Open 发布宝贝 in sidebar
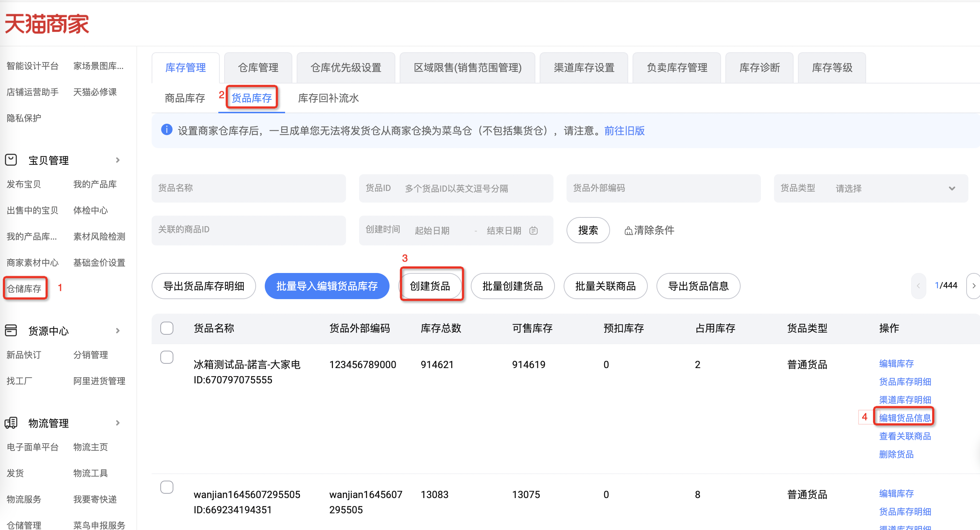 point(24,184)
